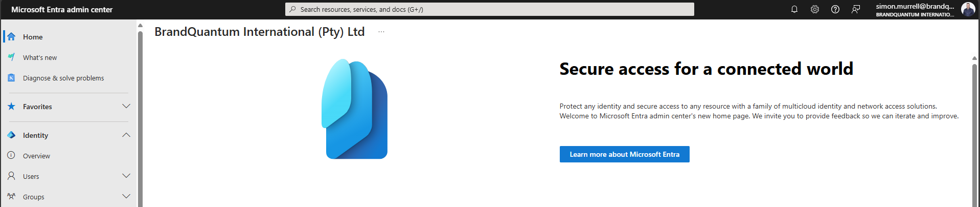Open the notifications bell icon
Screen dimensions: 980x207
[794, 9]
